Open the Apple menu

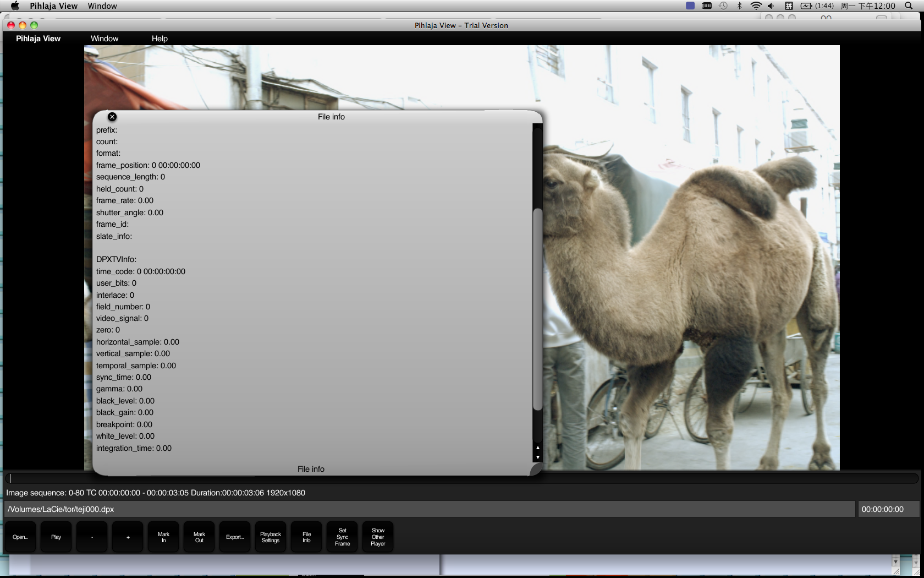[x=15, y=6]
